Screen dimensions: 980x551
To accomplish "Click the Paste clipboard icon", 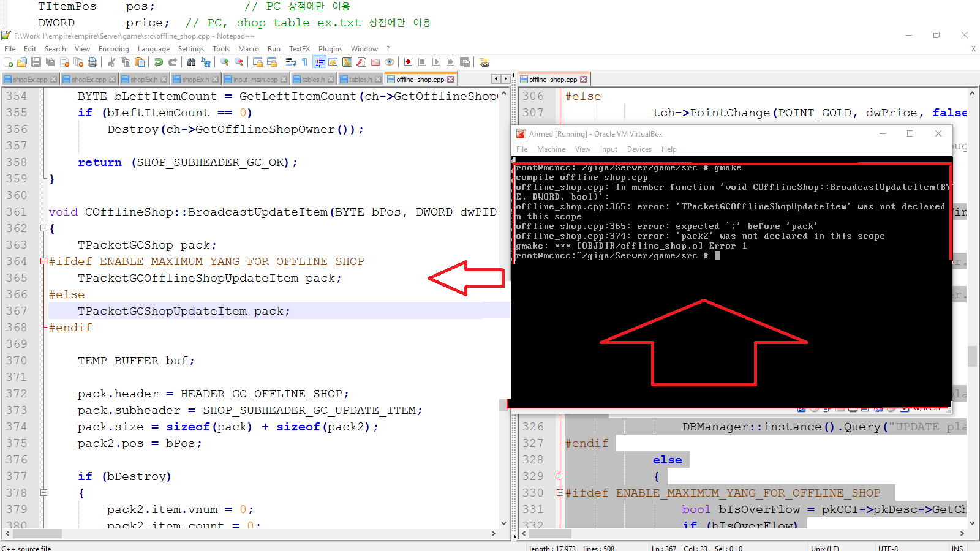I will tap(140, 62).
